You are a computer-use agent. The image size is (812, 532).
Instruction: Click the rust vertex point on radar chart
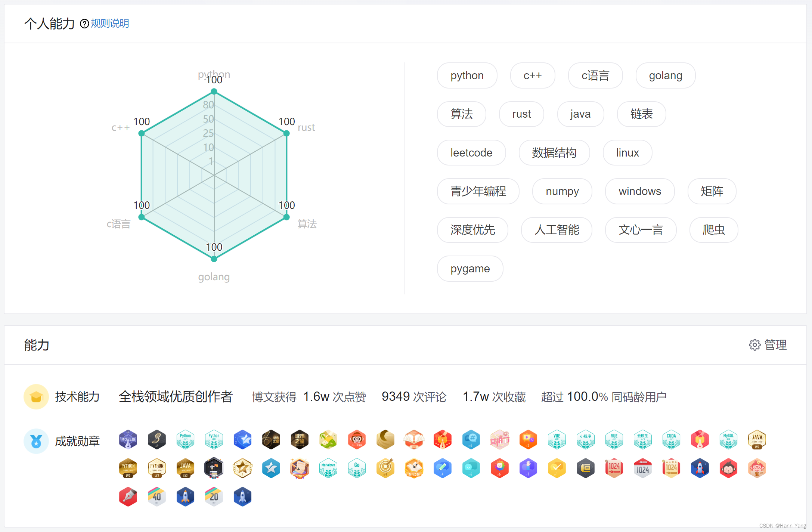[x=286, y=133]
